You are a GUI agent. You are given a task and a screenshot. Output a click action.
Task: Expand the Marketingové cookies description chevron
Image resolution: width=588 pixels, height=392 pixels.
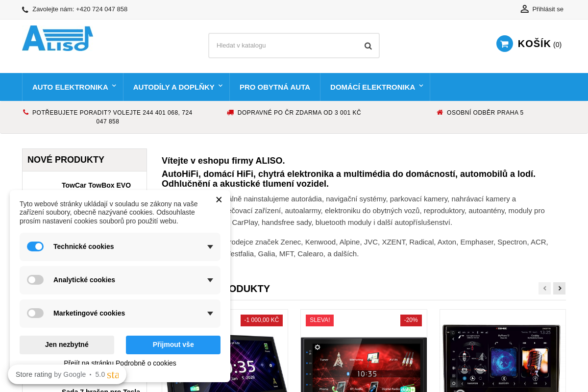(x=210, y=313)
